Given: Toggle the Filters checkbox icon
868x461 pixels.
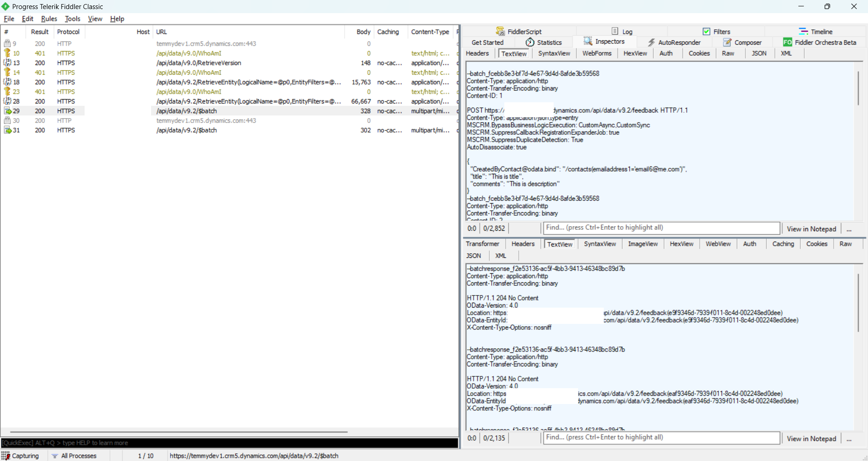Looking at the screenshot, I should 706,31.
